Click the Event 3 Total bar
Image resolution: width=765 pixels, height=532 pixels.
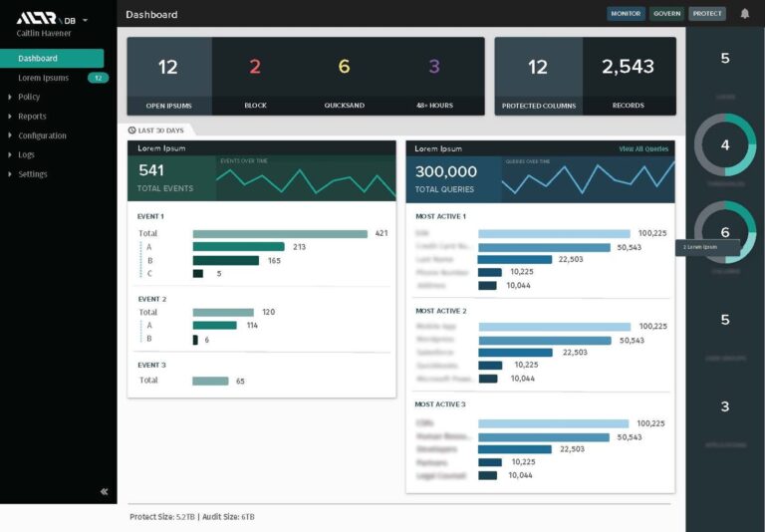click(x=210, y=381)
